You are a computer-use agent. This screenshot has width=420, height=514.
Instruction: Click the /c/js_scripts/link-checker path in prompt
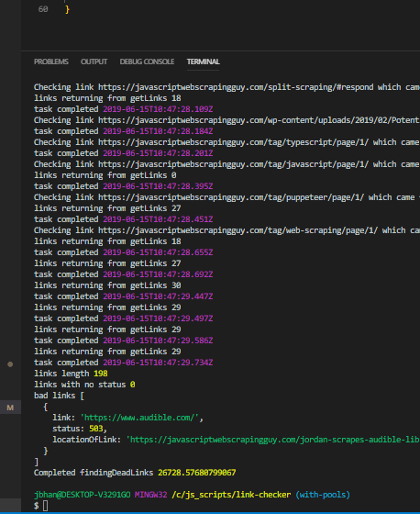tap(231, 495)
